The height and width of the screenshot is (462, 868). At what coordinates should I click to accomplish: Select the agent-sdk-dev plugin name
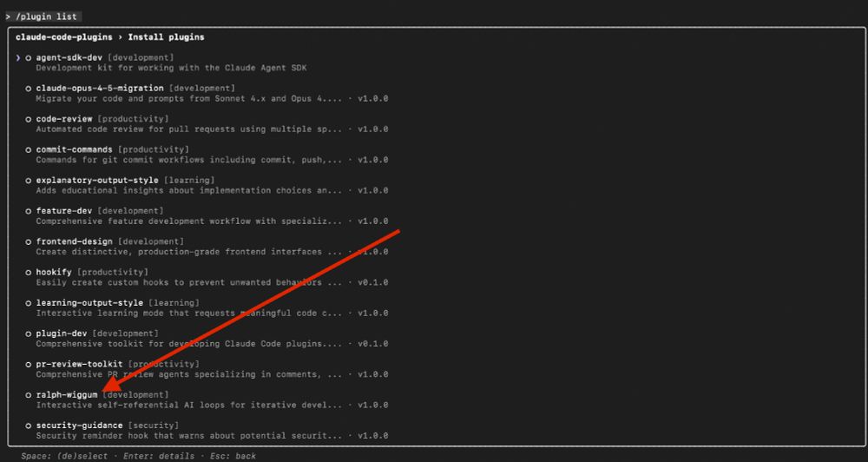(x=69, y=57)
